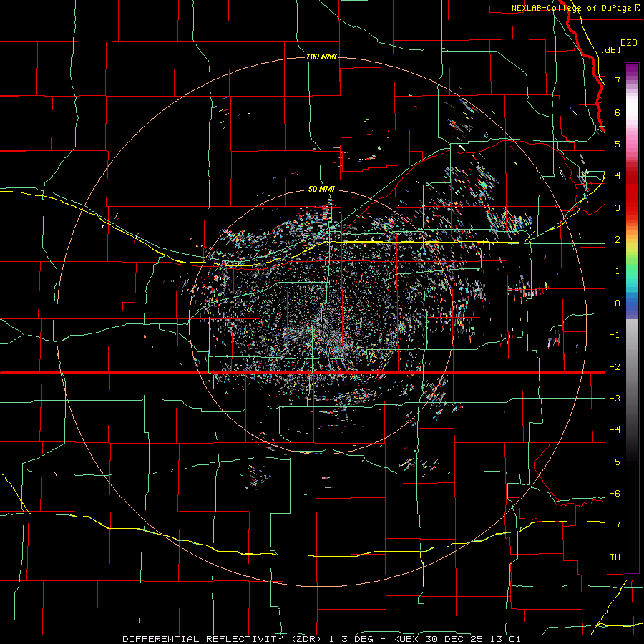Select the 0 dB scale label

pos(618,303)
